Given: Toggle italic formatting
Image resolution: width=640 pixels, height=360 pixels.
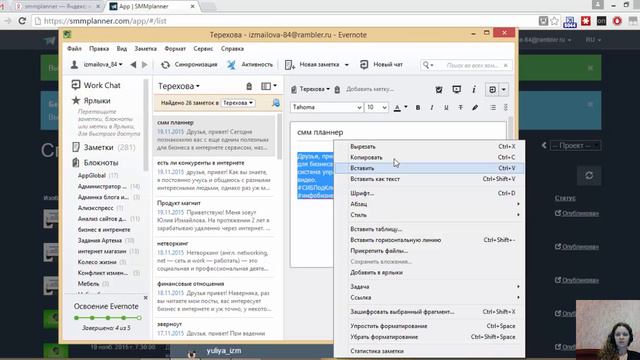Looking at the screenshot, I should [x=432, y=107].
